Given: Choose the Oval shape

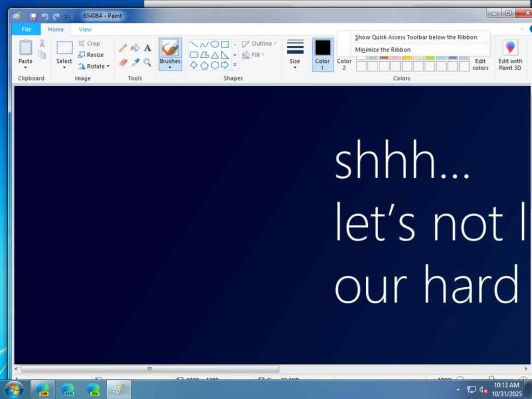Looking at the screenshot, I should tap(215, 44).
